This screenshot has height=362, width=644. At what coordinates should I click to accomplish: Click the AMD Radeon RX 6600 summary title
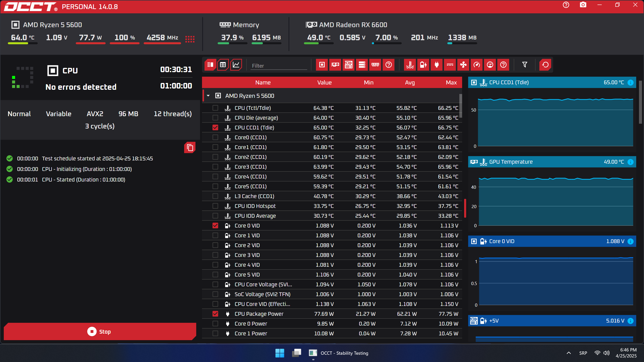pos(353,25)
